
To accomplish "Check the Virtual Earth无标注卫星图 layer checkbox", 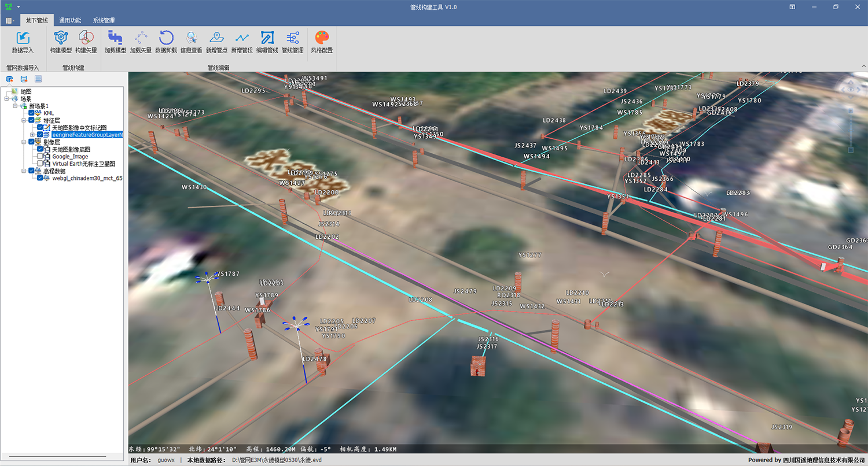I will tap(40, 164).
